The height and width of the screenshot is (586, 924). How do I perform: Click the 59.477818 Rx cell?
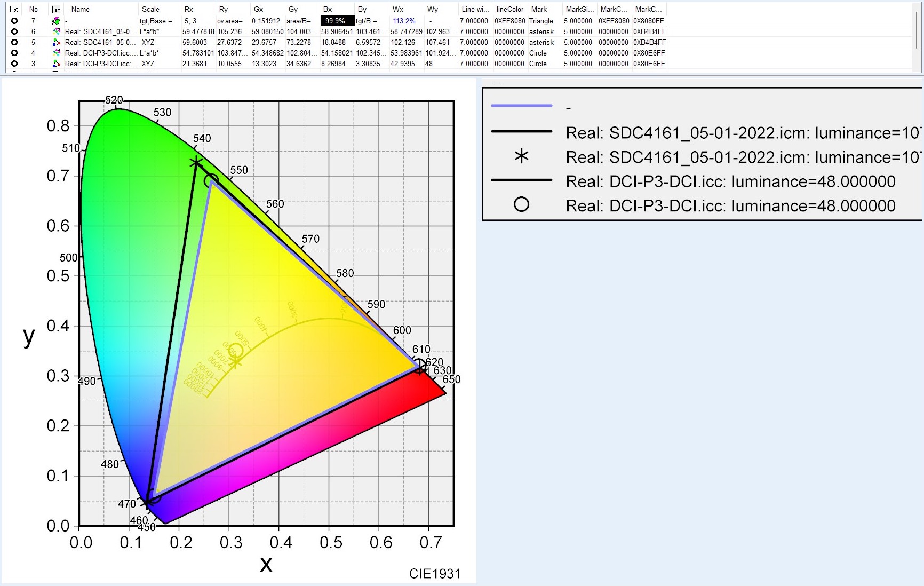coord(198,31)
